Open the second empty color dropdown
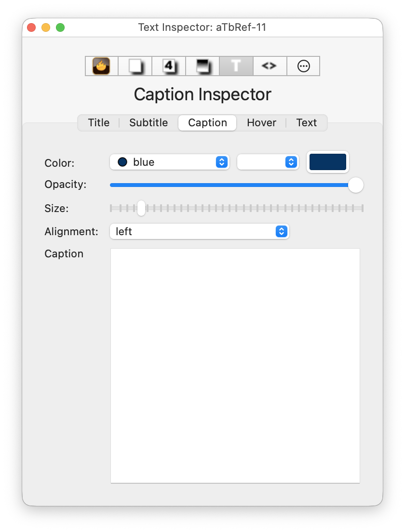This screenshot has height=532, width=405. [x=268, y=162]
